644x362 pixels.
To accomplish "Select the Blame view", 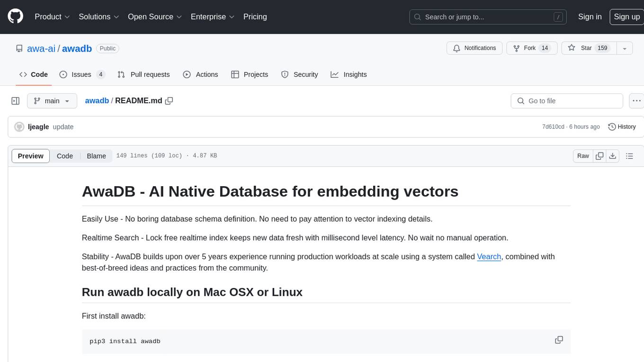I will coord(96,156).
